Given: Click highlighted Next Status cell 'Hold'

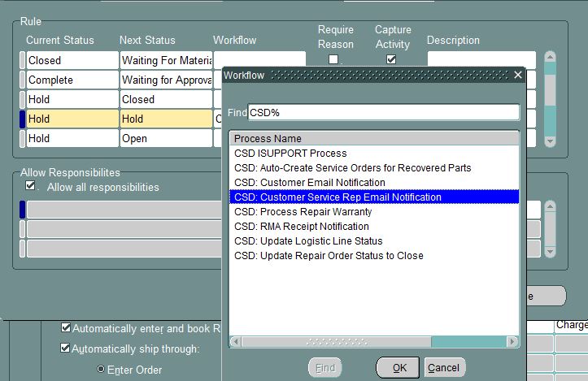Looking at the screenshot, I should click(x=166, y=119).
